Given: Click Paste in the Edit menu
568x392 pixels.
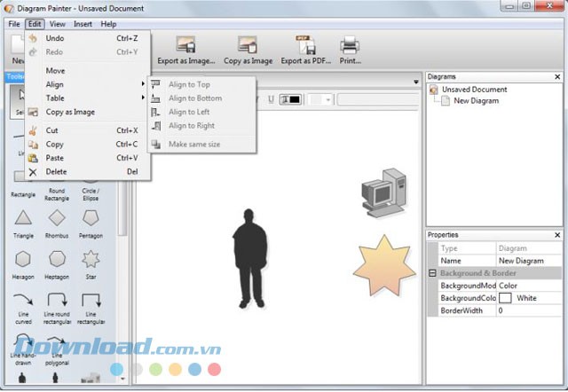Looking at the screenshot, I should 55,158.
